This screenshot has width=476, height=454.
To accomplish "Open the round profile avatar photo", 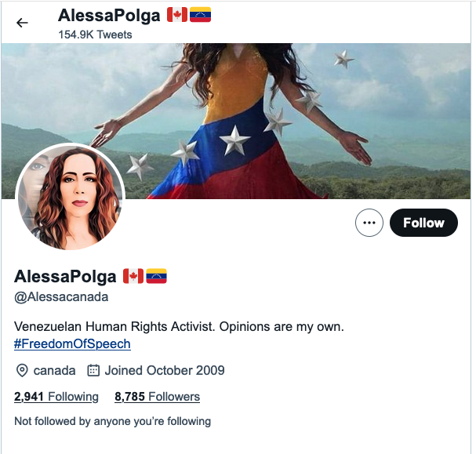I will click(70, 197).
